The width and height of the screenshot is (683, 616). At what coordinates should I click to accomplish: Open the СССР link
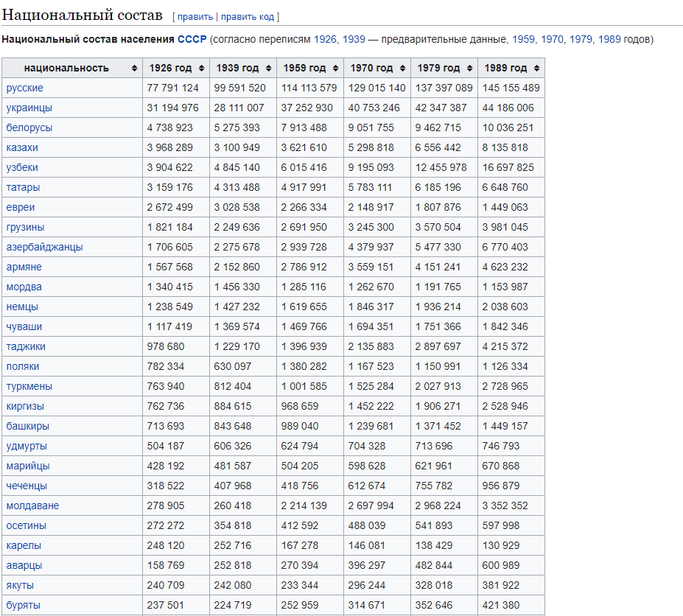coord(192,39)
